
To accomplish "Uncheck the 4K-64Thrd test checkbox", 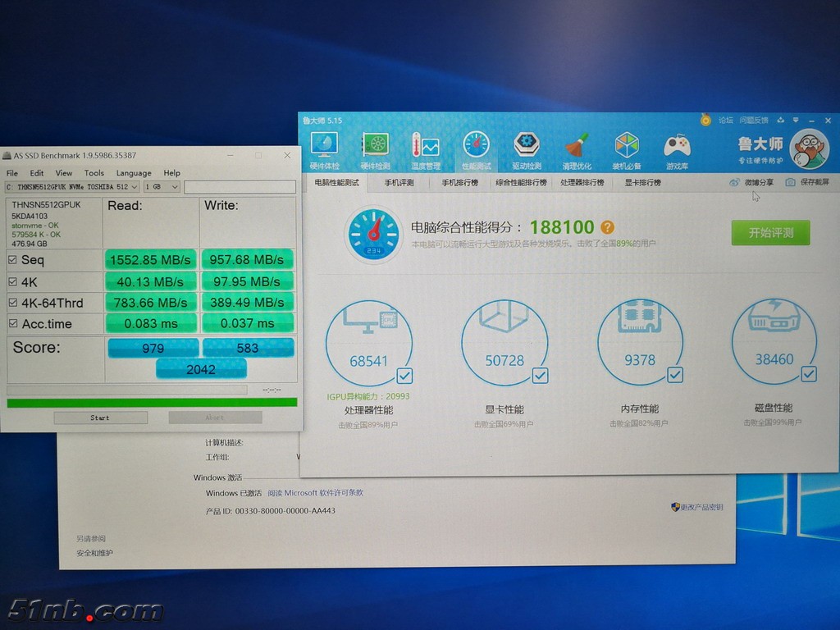I will (x=12, y=303).
